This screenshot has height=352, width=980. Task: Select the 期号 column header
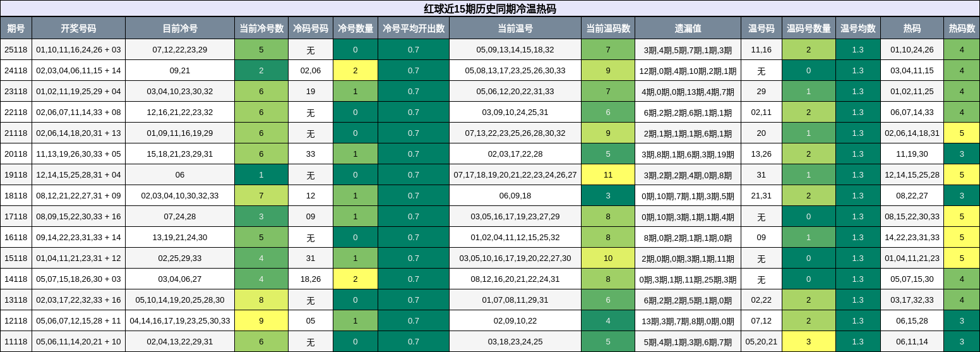16,28
